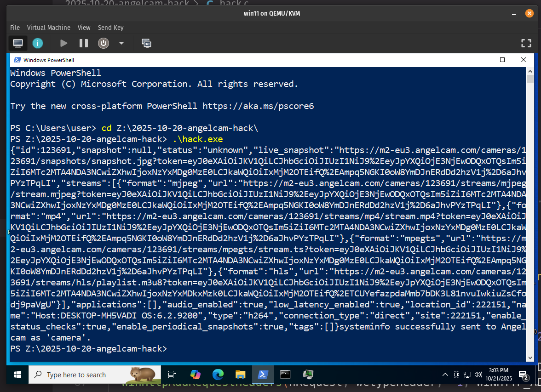Open the View menu of virt-manager
Viewport: 541px width, 392px height.
coord(84,28)
